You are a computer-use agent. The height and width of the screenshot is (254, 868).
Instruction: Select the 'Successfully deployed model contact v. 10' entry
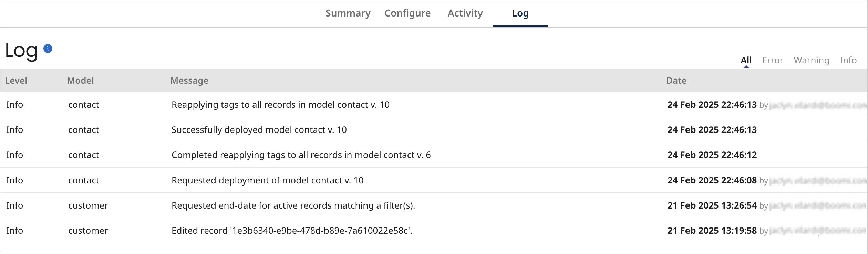coord(259,130)
